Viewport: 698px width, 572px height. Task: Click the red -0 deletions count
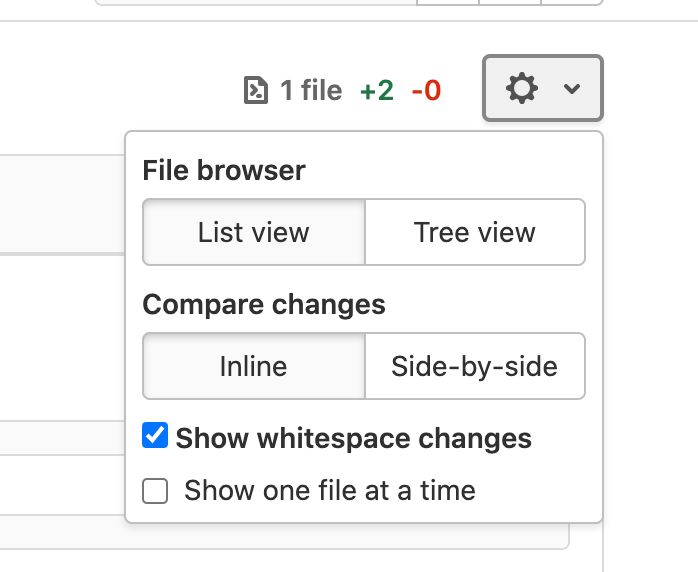[426, 91]
